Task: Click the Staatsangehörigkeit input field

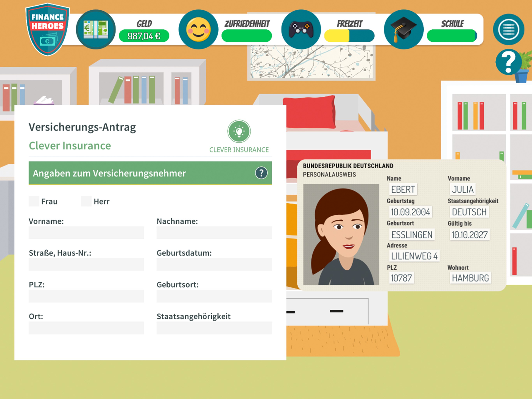Action: coord(214,328)
